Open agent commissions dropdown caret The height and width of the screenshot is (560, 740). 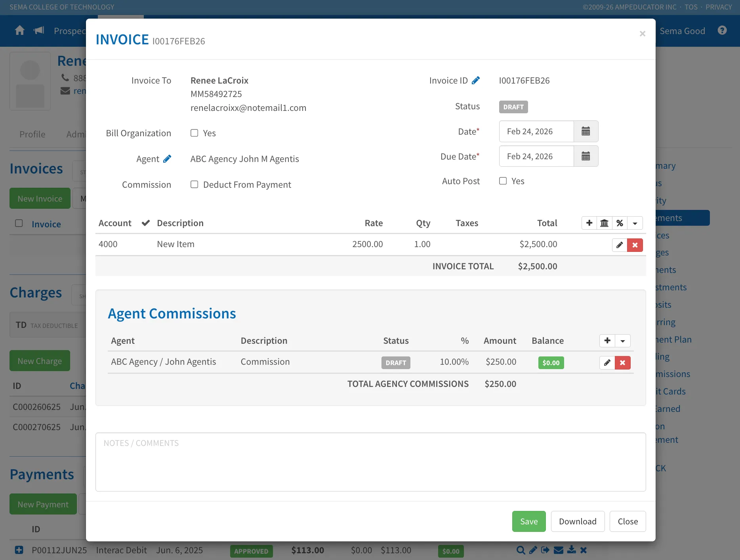[623, 341]
